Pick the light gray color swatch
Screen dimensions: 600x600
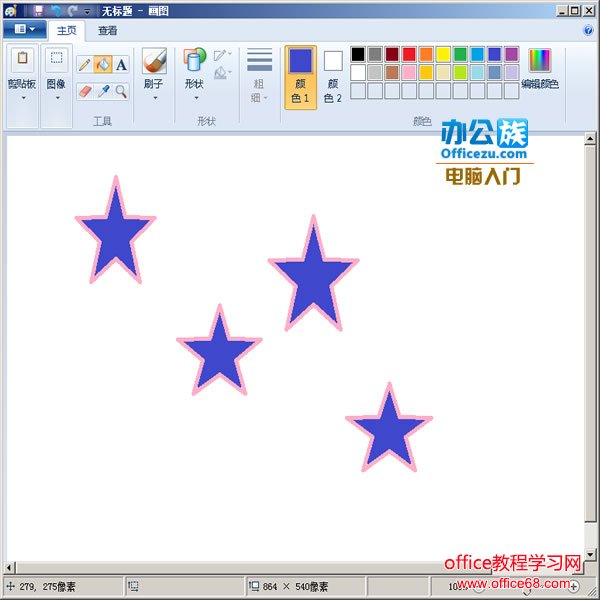coord(375,73)
